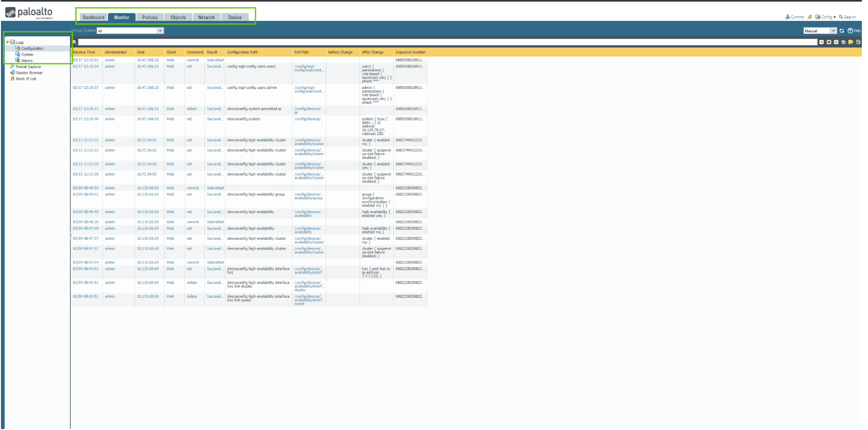Click the Configuration log icon in sidebar
Screen dimensions: 868x430
[18, 49]
